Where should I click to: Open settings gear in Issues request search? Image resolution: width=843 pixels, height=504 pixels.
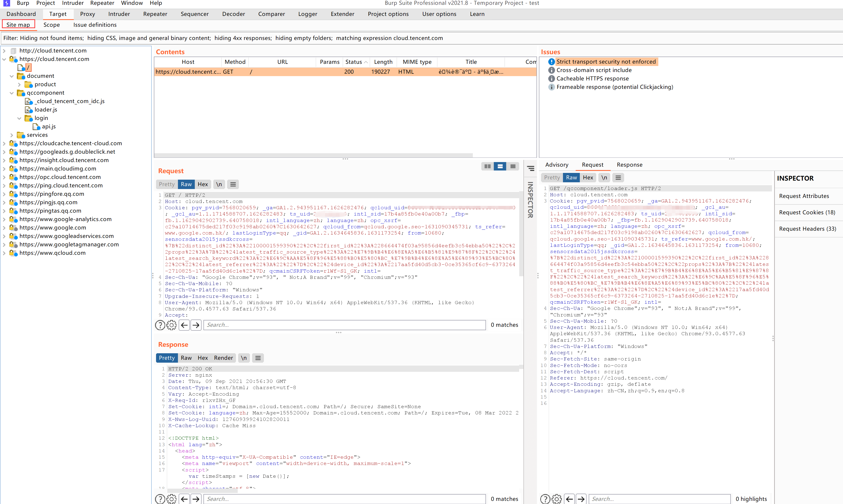point(557,499)
